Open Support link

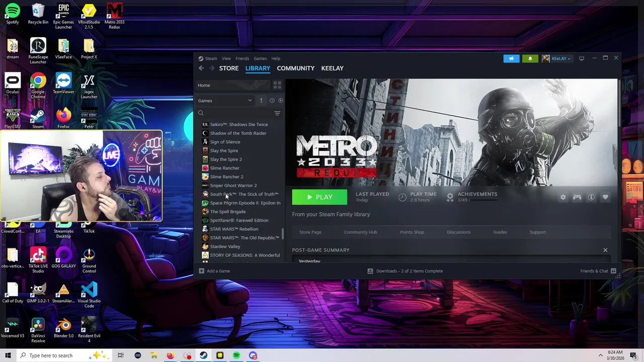(x=537, y=232)
